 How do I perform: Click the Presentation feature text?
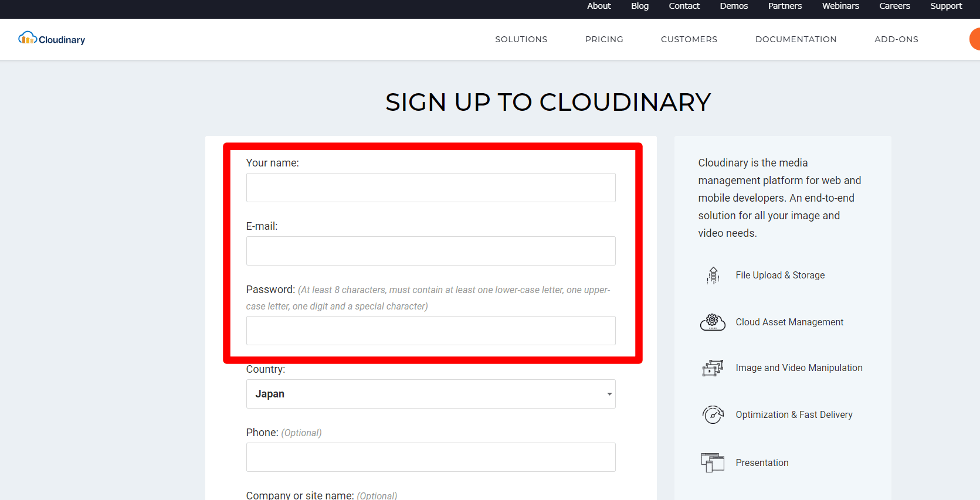762,463
